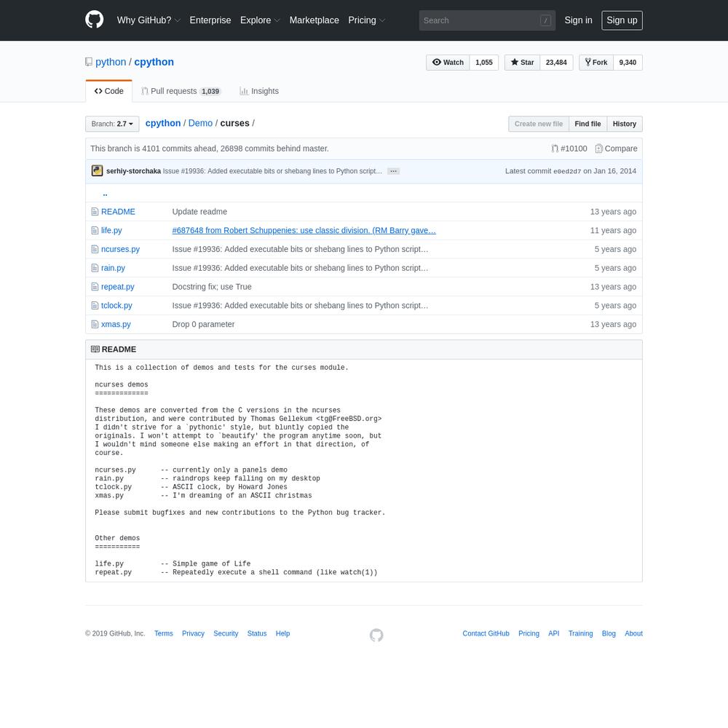Viewport: 728px width, 728px height.
Task: Click the Compare link
Action: (616, 149)
